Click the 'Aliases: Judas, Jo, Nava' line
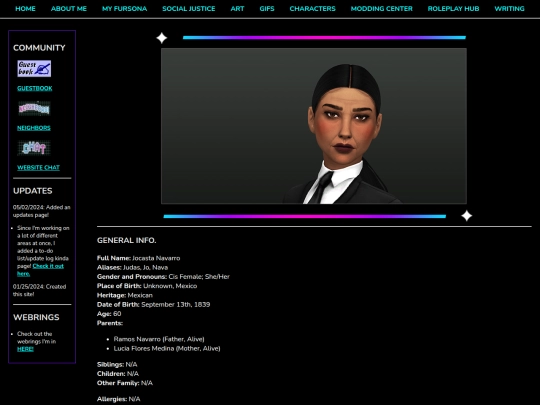The height and width of the screenshot is (405, 540). (133, 268)
